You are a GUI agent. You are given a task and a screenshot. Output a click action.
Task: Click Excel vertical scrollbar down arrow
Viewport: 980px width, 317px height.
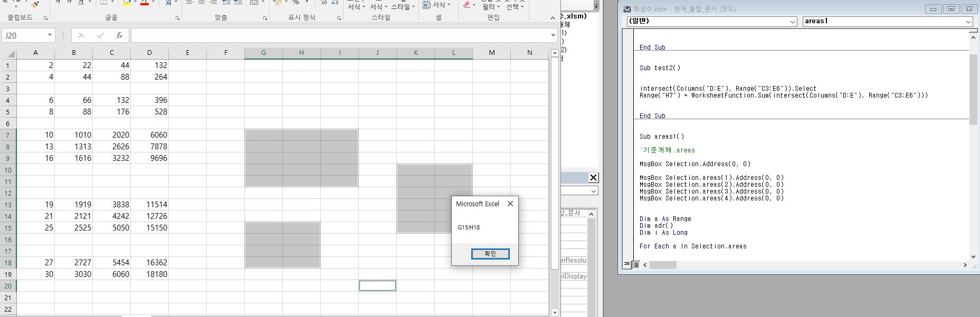[554, 313]
